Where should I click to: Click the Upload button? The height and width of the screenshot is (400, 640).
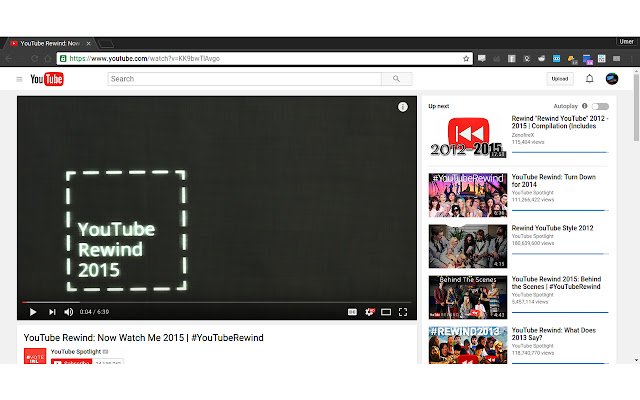(560, 79)
